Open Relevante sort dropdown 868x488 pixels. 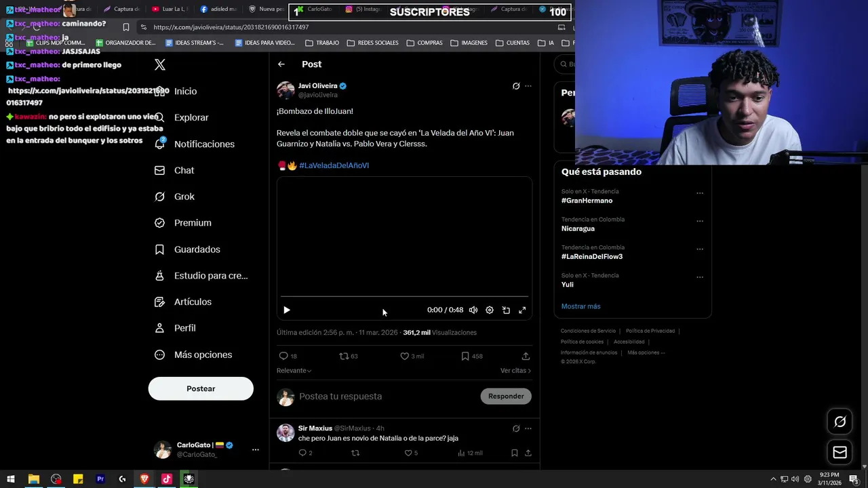294,371
